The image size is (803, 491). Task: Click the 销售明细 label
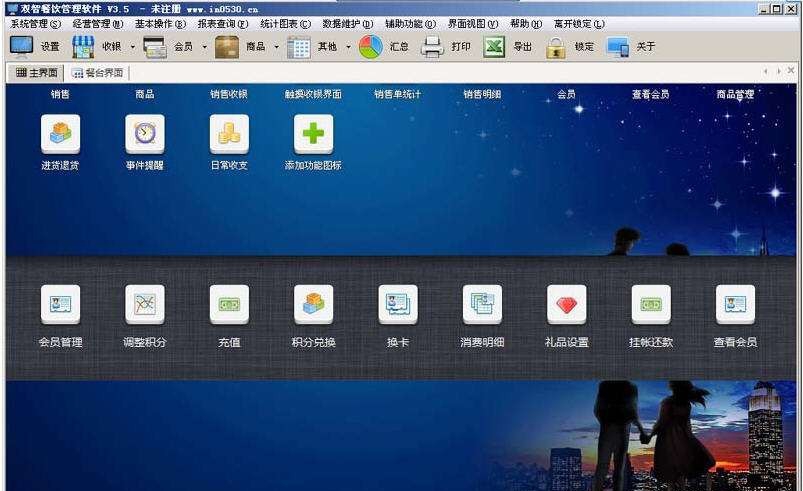482,94
